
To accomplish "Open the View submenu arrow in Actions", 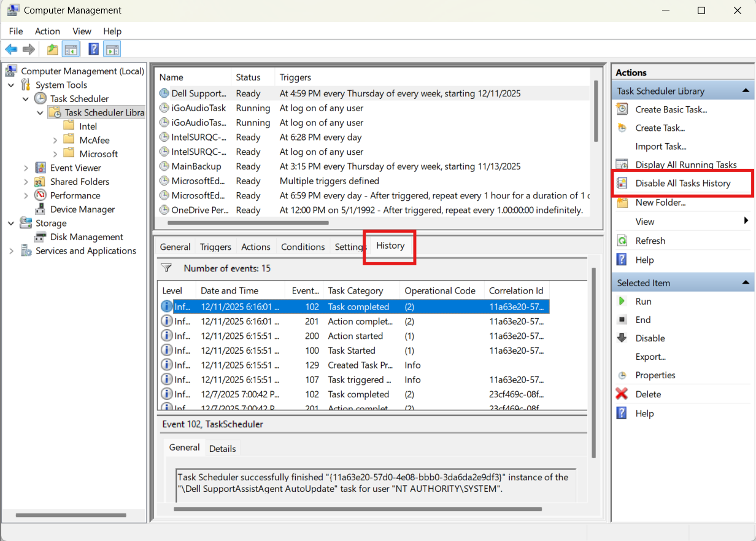I will 746,221.
